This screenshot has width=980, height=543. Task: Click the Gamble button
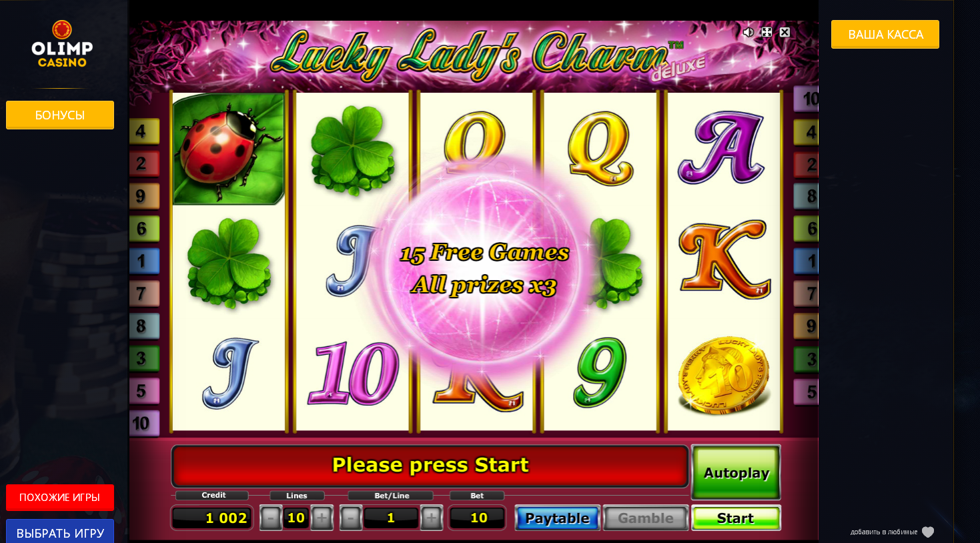coord(645,518)
